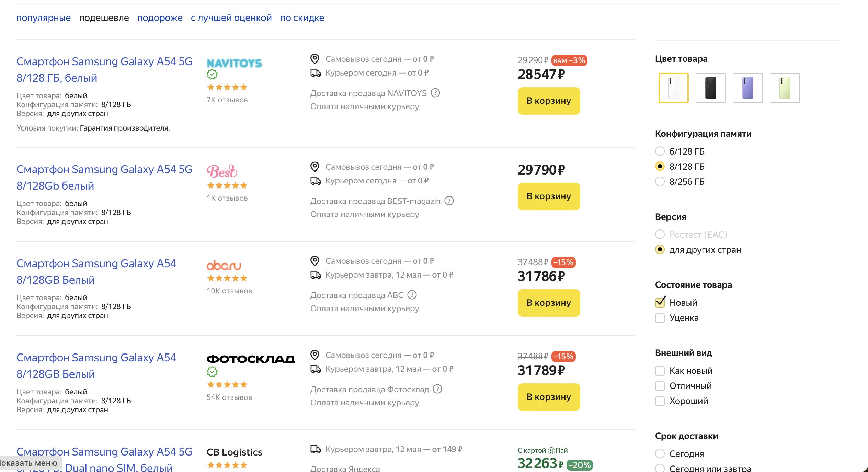Add Best offer 29790₽ to cart
The width and height of the screenshot is (868, 472).
[549, 196]
